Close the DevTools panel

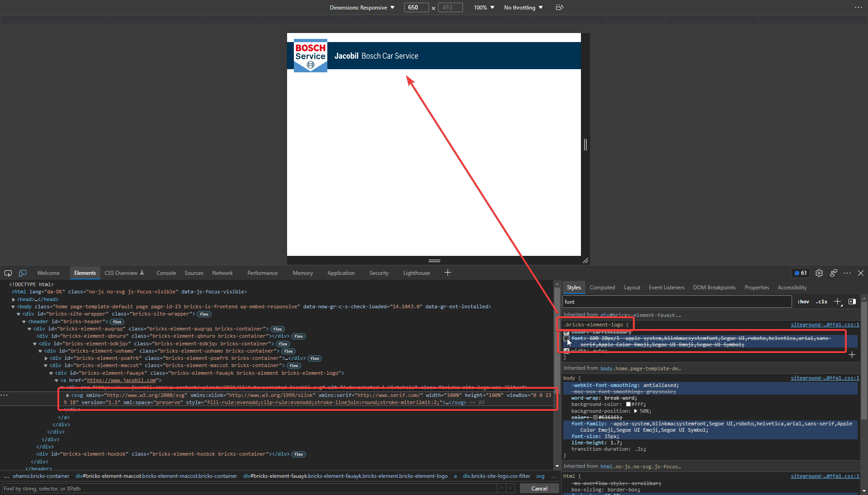pos(861,273)
